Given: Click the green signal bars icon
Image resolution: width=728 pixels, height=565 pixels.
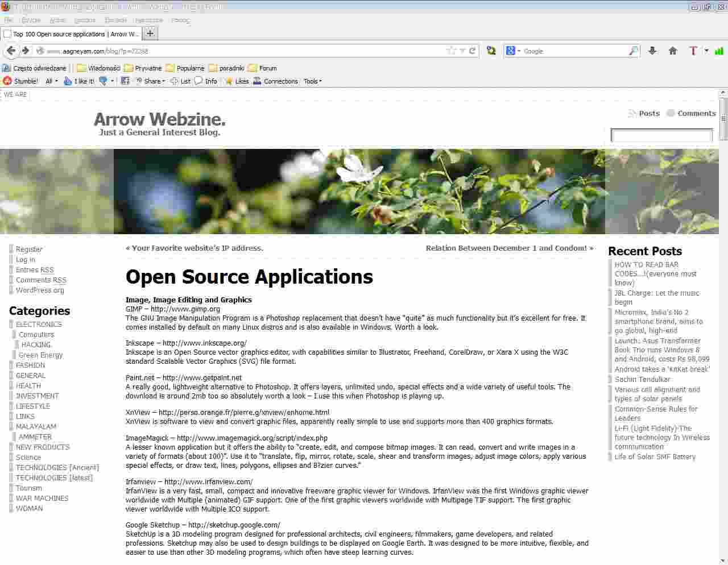Looking at the screenshot, I should pyautogui.click(x=719, y=51).
